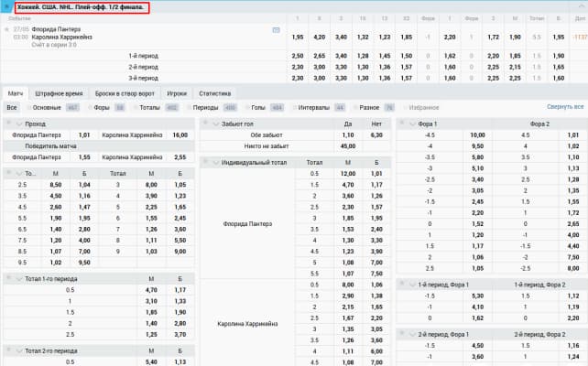Collapse the 1-й период, Фора 1 section
Screen dimensions: 588x366
[412, 285]
